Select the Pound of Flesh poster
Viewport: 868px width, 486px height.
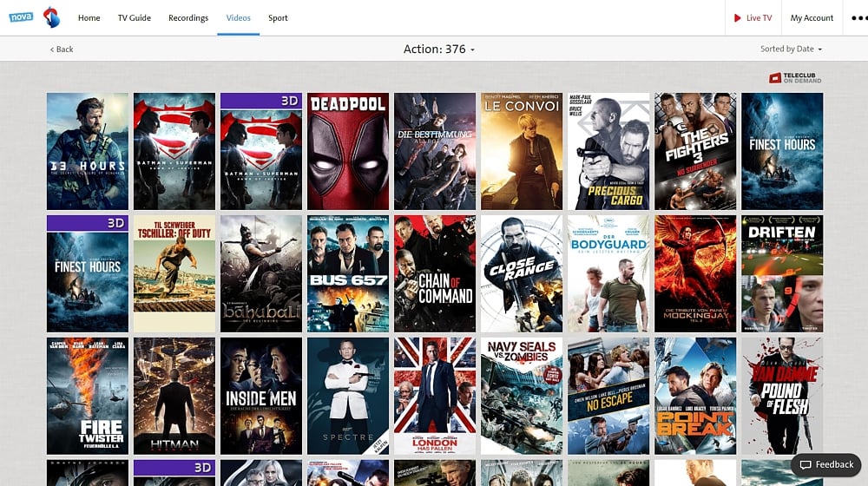tap(782, 396)
